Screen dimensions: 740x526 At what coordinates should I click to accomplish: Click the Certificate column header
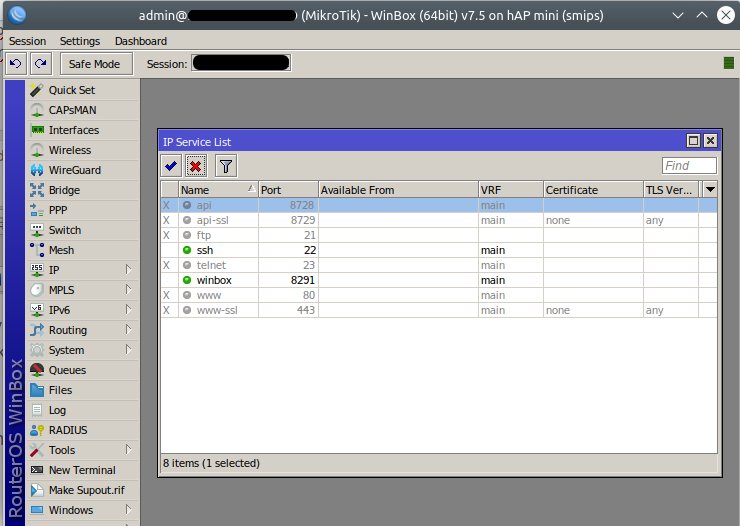pos(593,190)
